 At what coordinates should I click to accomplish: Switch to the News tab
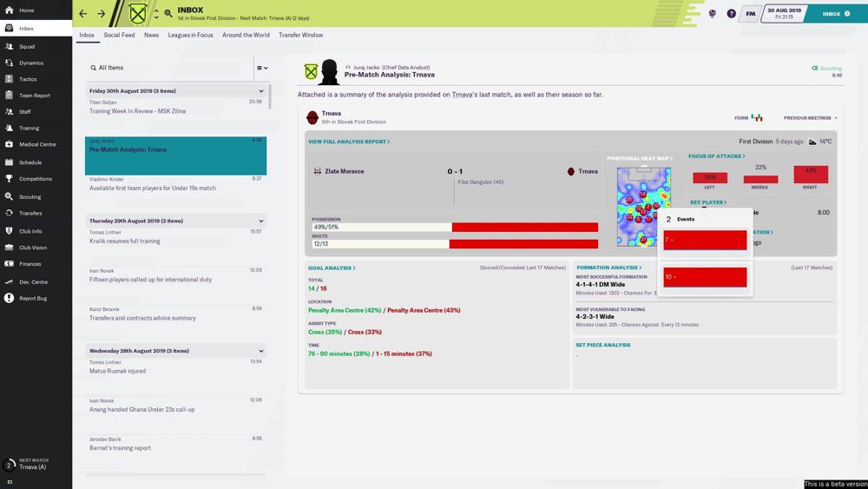click(x=151, y=35)
